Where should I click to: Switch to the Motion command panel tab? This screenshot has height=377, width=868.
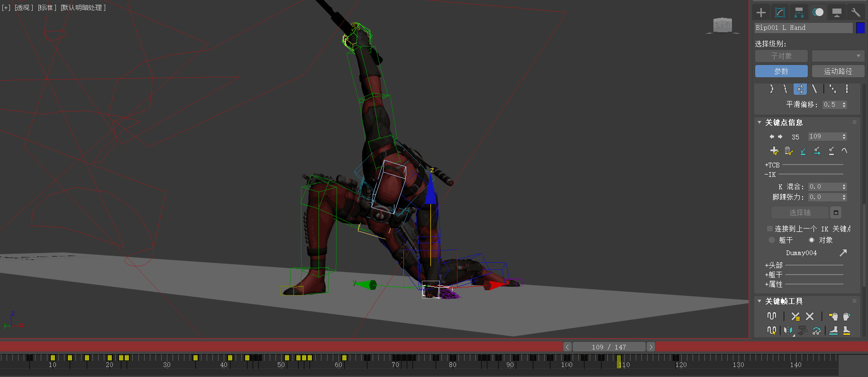point(818,12)
